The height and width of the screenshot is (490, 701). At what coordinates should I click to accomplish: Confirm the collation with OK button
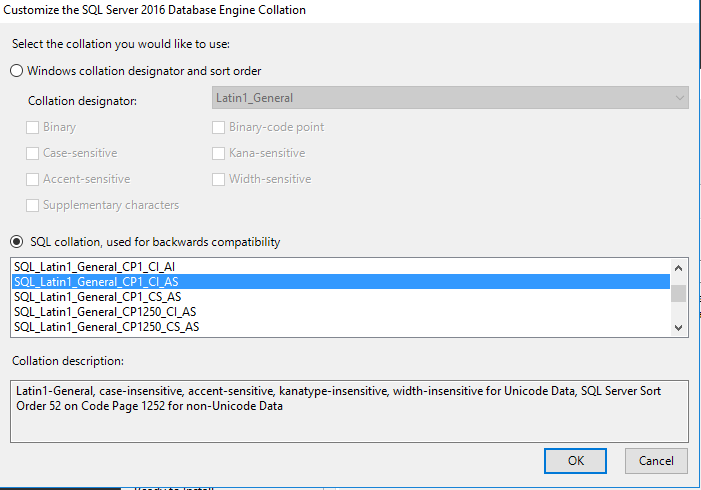tap(575, 461)
